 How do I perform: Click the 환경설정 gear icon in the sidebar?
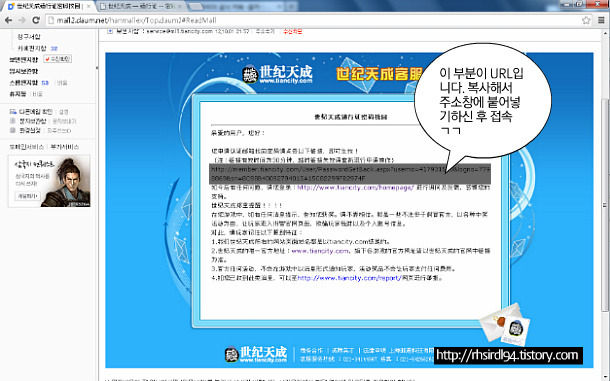[13, 130]
